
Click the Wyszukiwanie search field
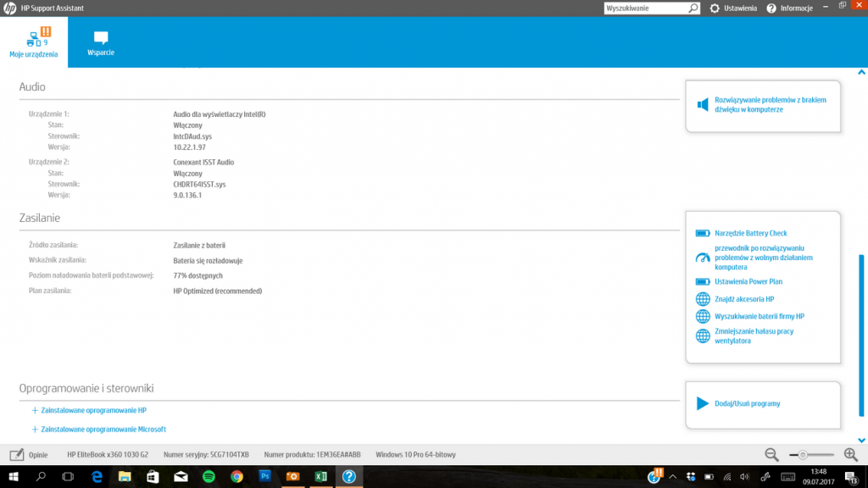(x=644, y=8)
